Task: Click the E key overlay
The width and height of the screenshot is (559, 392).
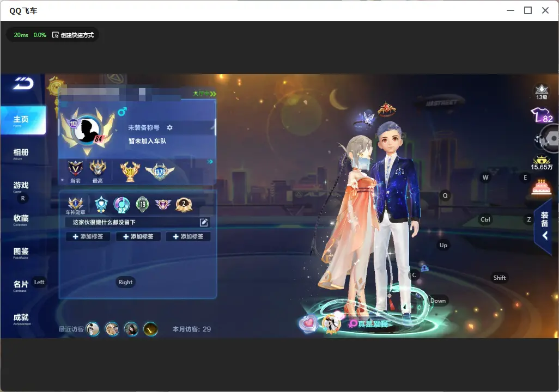Action: point(525,177)
